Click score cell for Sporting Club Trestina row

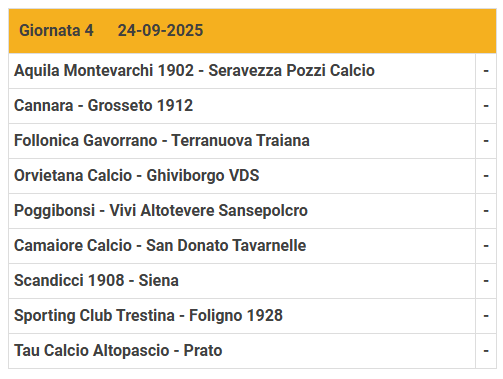(x=486, y=316)
